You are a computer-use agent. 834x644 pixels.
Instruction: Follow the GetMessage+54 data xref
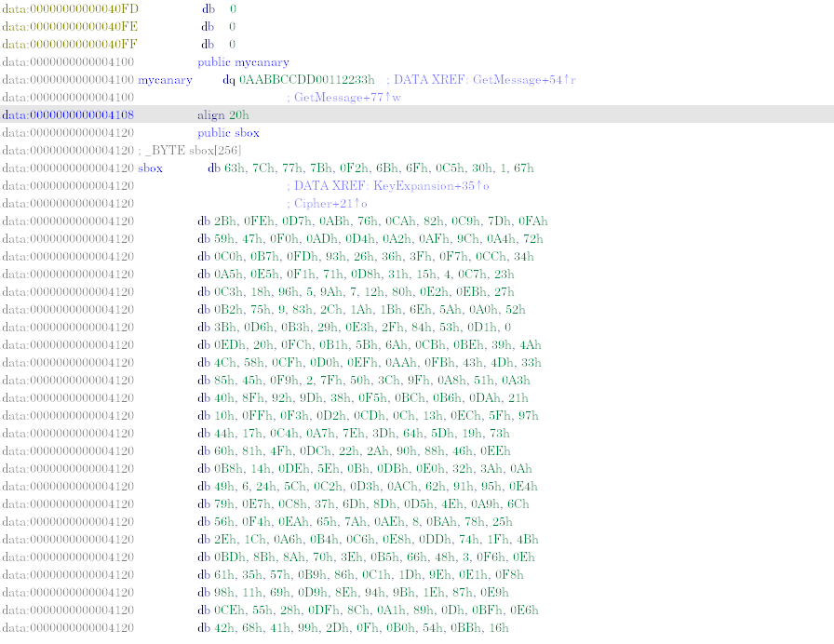[524, 80]
